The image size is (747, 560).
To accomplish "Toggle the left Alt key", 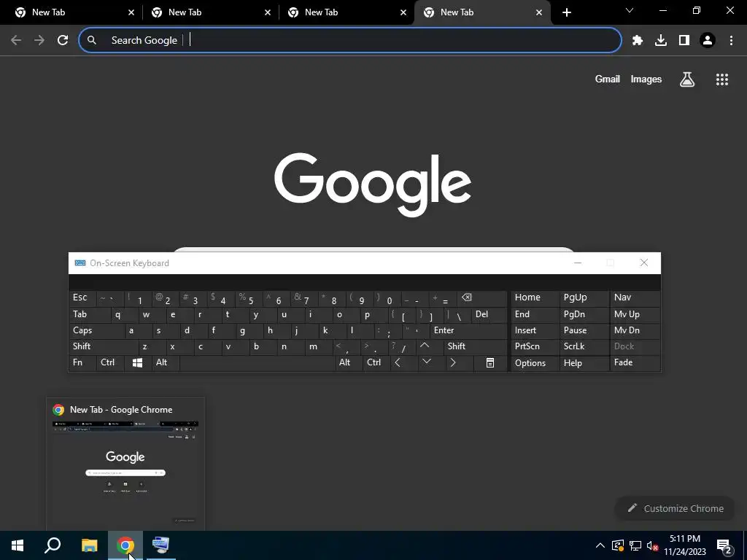I will pos(166,363).
